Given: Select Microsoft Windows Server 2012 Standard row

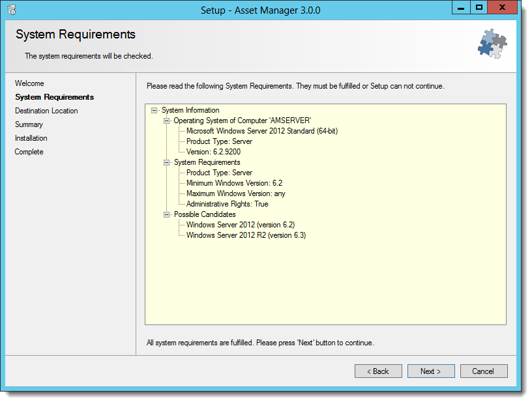Looking at the screenshot, I should [262, 131].
